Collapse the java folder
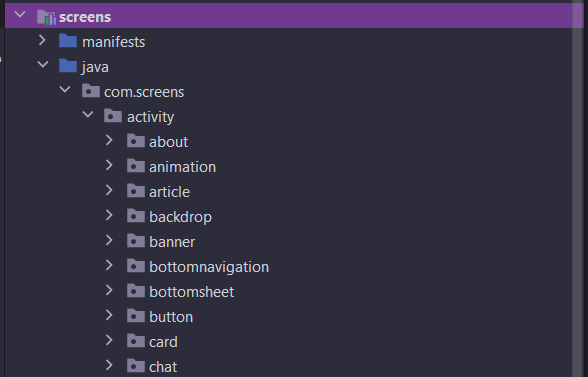Viewport: 588px width, 377px height. click(x=43, y=65)
